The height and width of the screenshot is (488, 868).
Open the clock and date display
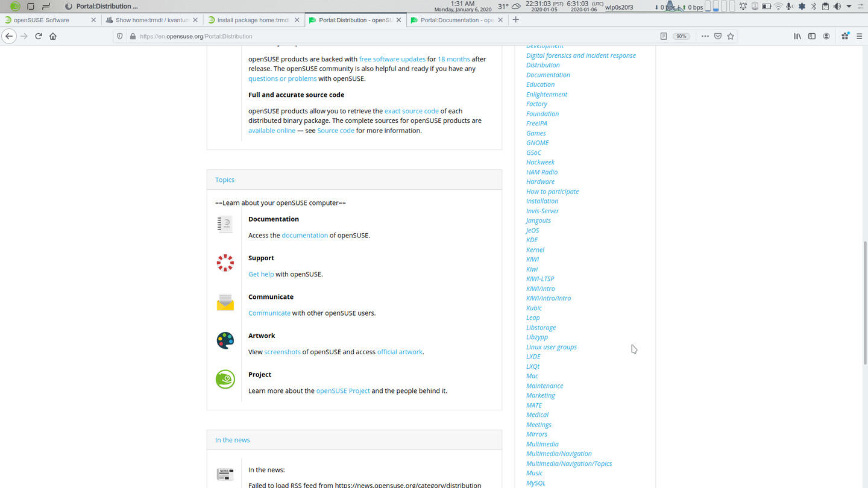(x=463, y=7)
